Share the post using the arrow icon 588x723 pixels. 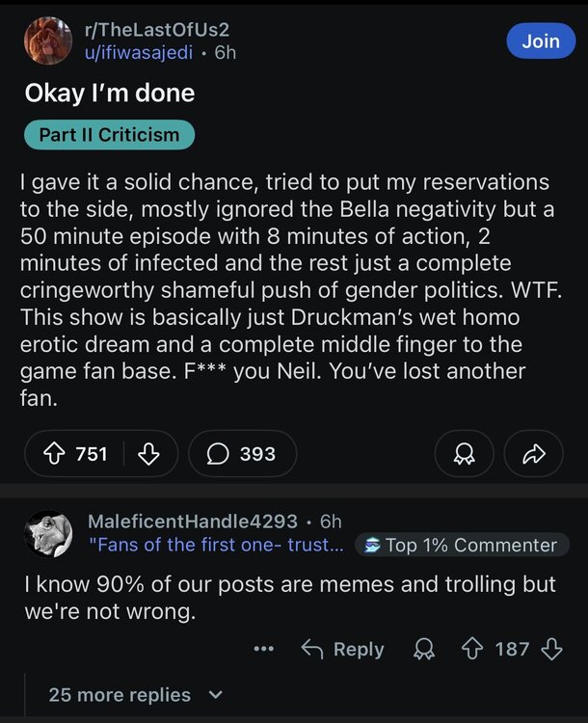pos(533,454)
